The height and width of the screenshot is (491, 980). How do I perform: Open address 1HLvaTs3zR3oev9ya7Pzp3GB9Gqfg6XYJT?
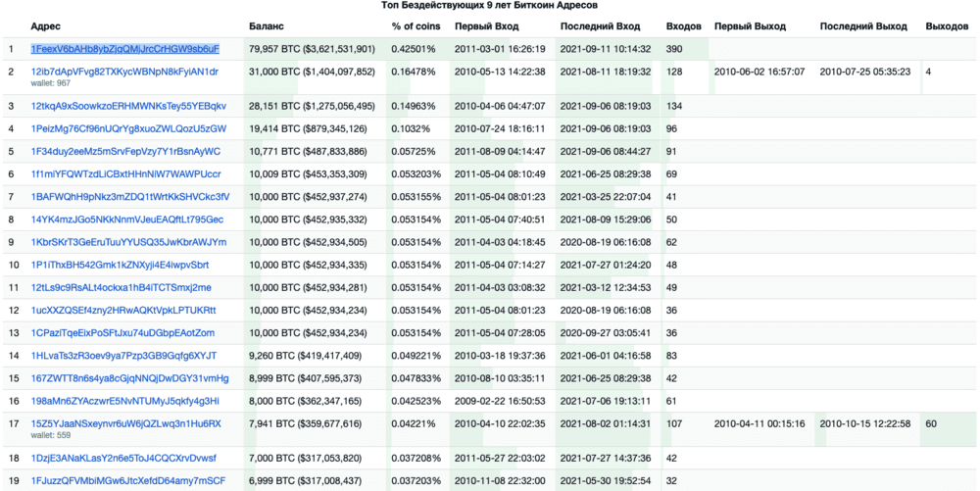coord(123,356)
